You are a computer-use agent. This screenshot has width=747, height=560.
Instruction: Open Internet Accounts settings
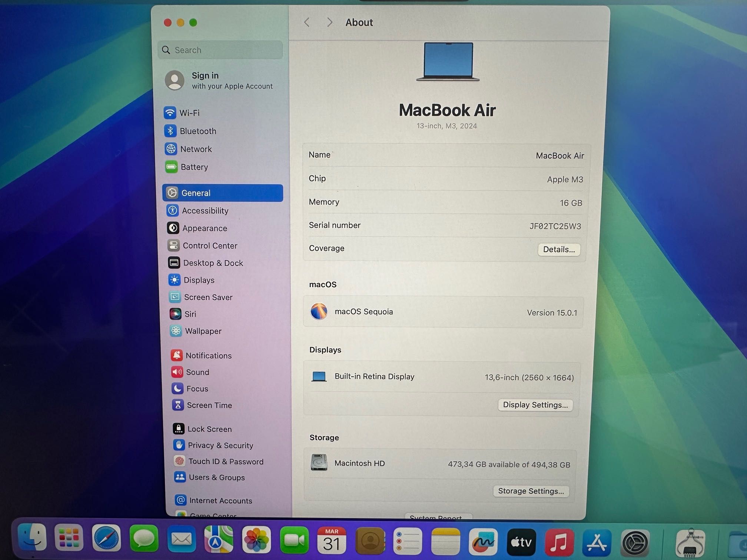tap(214, 500)
